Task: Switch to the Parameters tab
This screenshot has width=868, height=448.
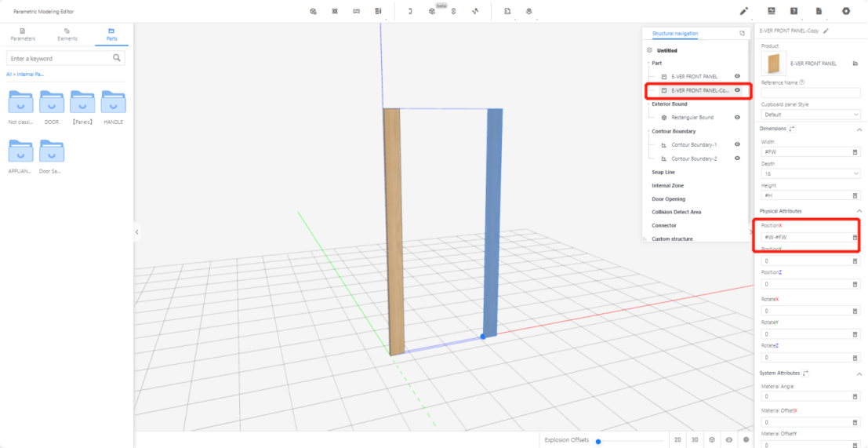Action: pyautogui.click(x=23, y=35)
